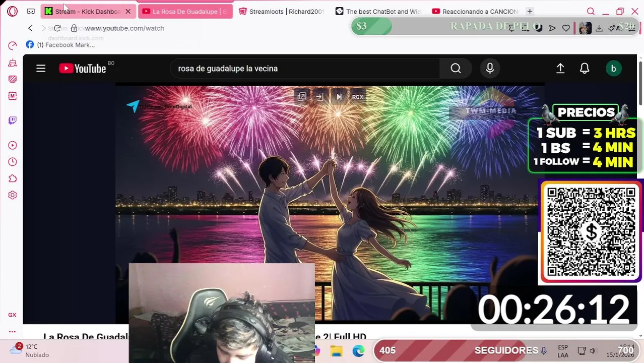Click the heart bookmark icon
Viewport: 644px width, 363px height.
pos(566,28)
